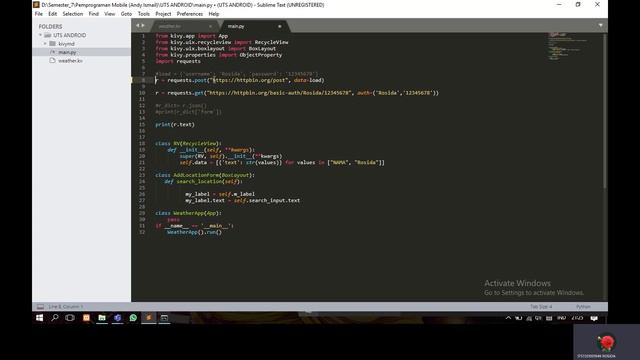Click the 'class AddLocationForm' line
The height and width of the screenshot is (360, 640).
pyautogui.click(x=205, y=175)
